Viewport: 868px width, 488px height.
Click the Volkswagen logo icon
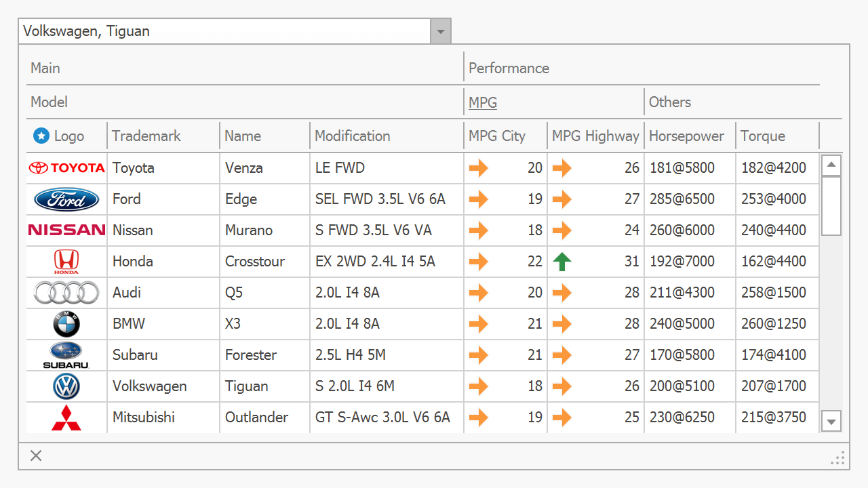pyautogui.click(x=66, y=386)
